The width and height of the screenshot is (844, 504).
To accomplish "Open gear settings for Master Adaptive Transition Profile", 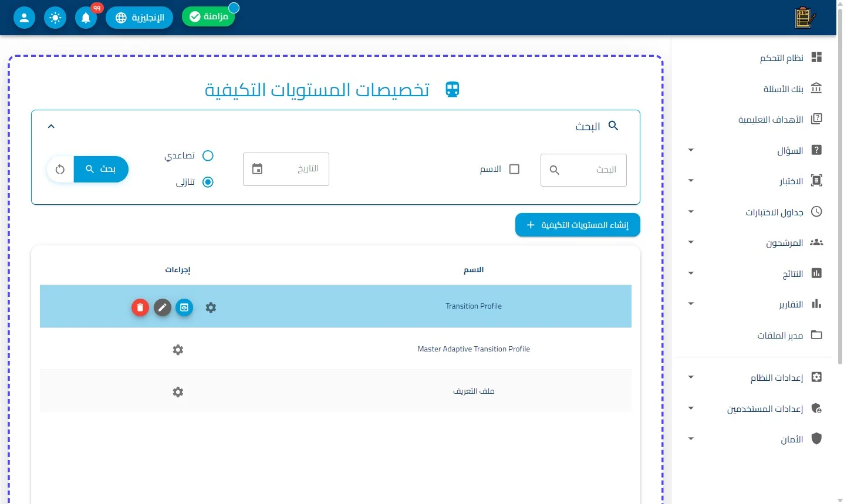I will 178,350.
